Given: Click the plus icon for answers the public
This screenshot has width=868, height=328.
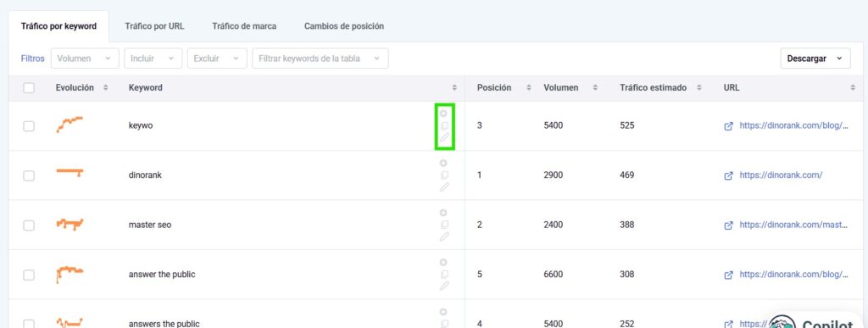Looking at the screenshot, I should click(x=443, y=312).
